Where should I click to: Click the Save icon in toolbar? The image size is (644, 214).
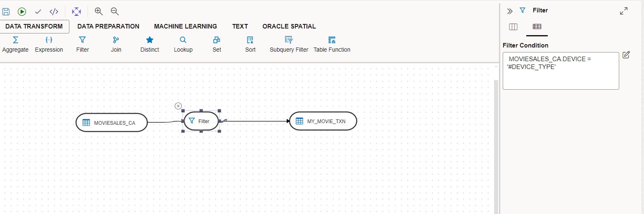coord(6,12)
